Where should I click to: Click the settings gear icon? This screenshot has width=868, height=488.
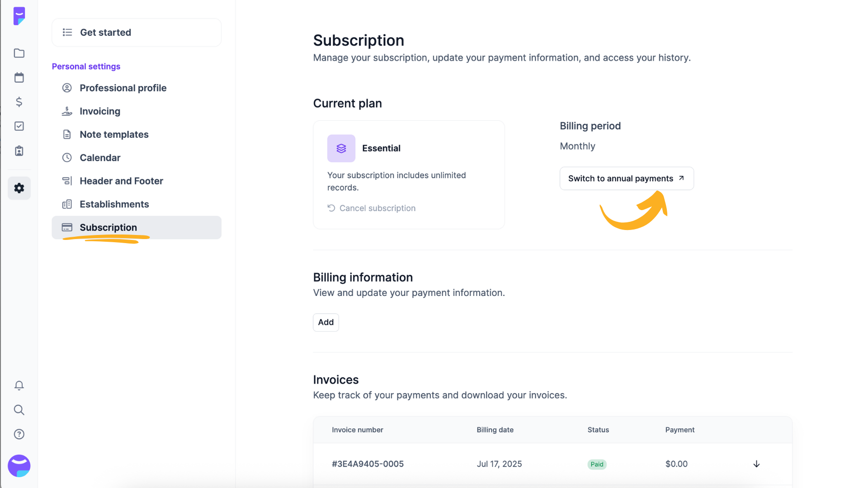tap(19, 188)
